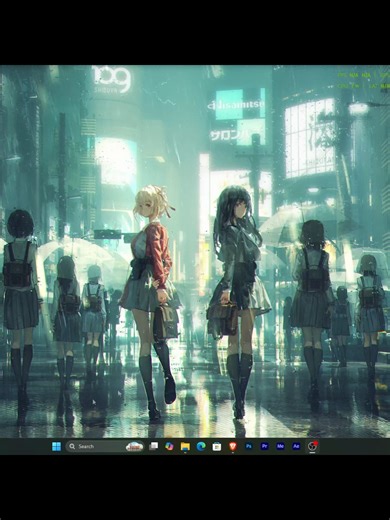This screenshot has height=520, width=390.
Task: Launch Microsoft Copilot from the taskbar
Action: pyautogui.click(x=169, y=446)
